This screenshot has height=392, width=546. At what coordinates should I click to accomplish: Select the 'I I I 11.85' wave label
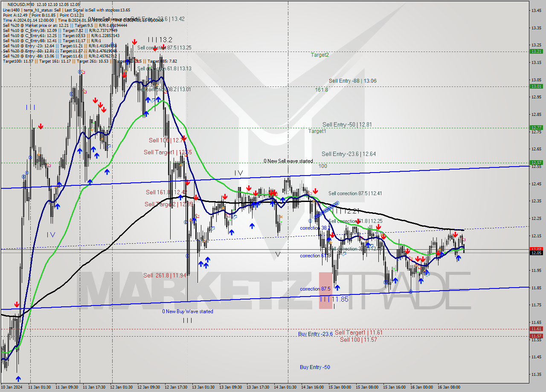[x=334, y=300]
